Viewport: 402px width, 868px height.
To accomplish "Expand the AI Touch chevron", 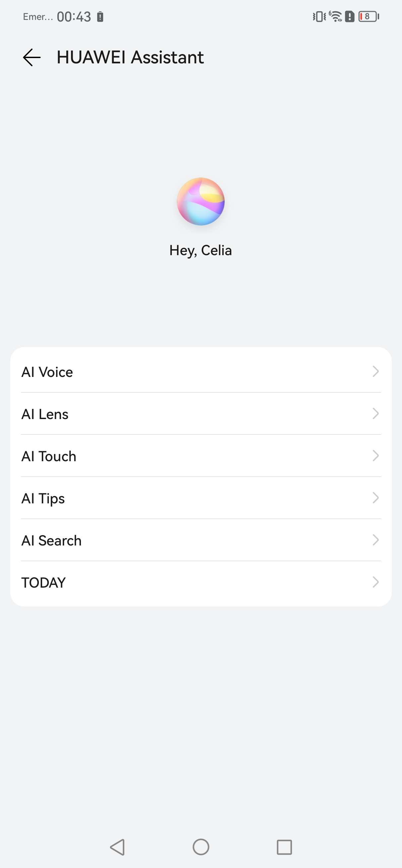I will (x=375, y=456).
